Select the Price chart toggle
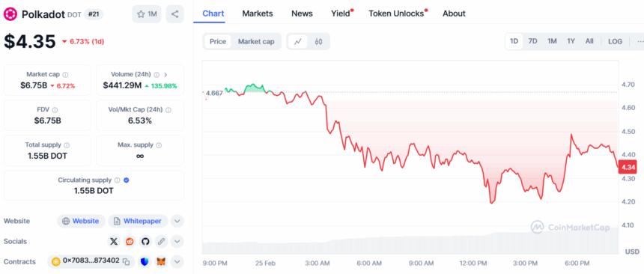644x274 pixels. tap(218, 41)
